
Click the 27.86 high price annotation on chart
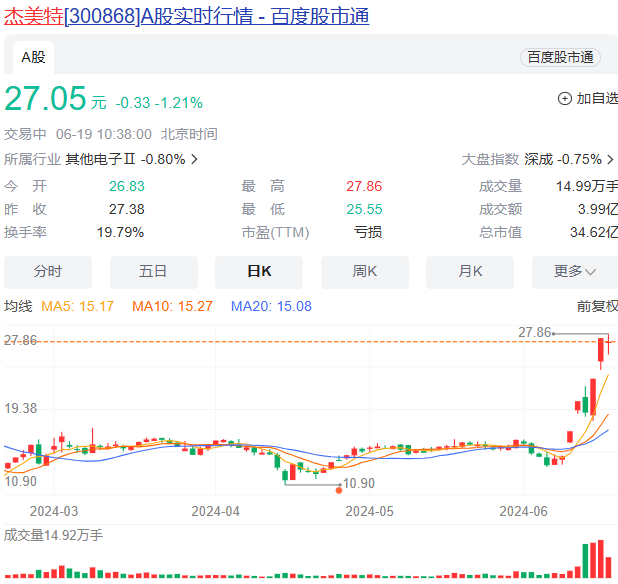534,332
